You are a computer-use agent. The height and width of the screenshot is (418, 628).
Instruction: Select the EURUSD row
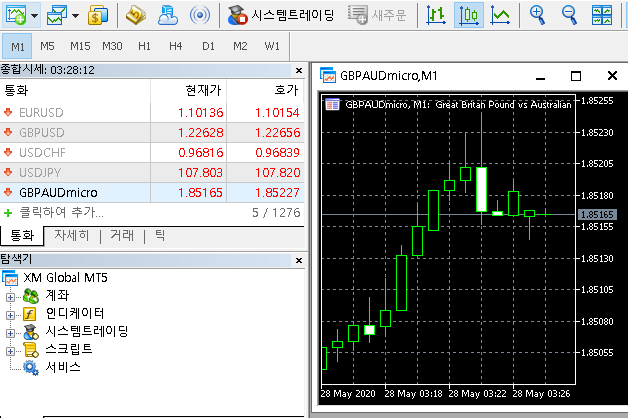tap(152, 113)
